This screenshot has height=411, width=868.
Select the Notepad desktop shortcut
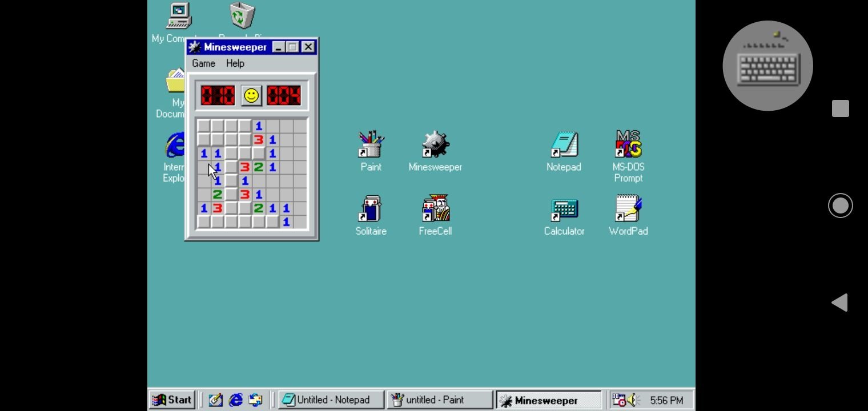tap(564, 151)
